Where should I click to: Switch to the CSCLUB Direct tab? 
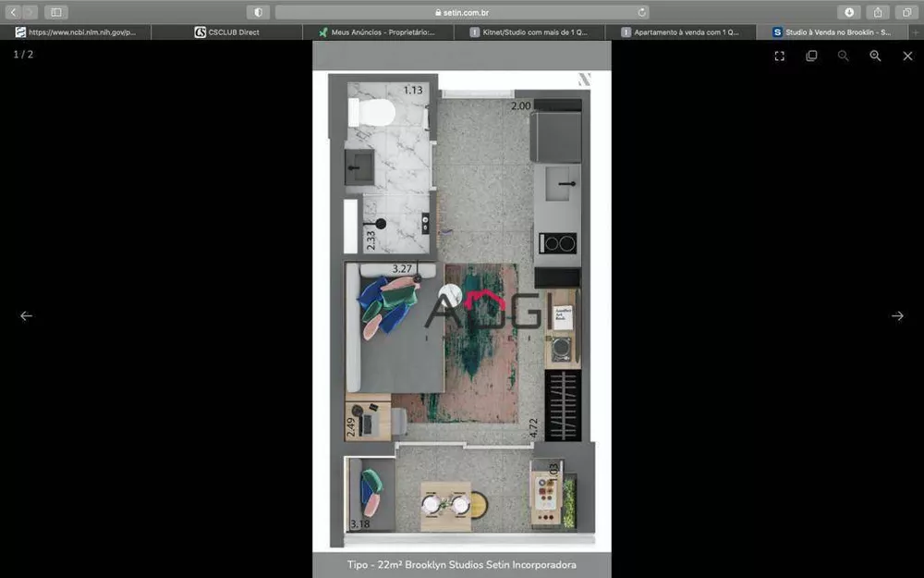tap(227, 31)
